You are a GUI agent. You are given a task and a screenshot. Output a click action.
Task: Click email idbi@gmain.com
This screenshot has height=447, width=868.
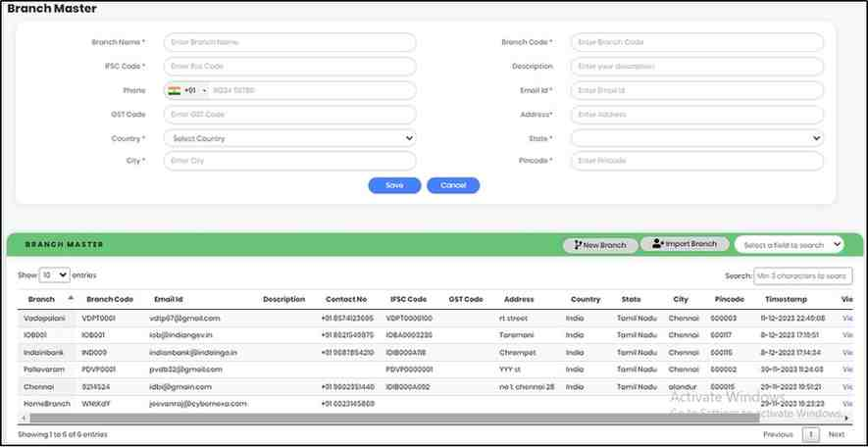tap(180, 386)
